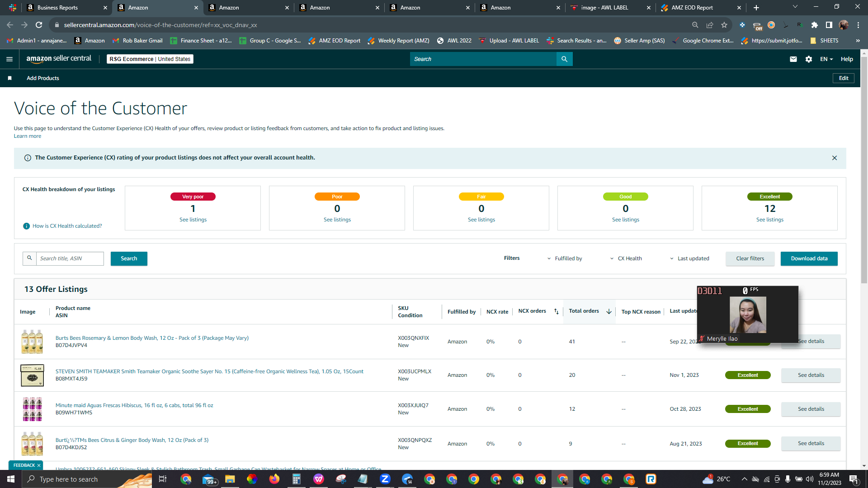868x488 pixels.
Task: Close the FEEDBACK tab at bottom left
Action: [x=39, y=465]
